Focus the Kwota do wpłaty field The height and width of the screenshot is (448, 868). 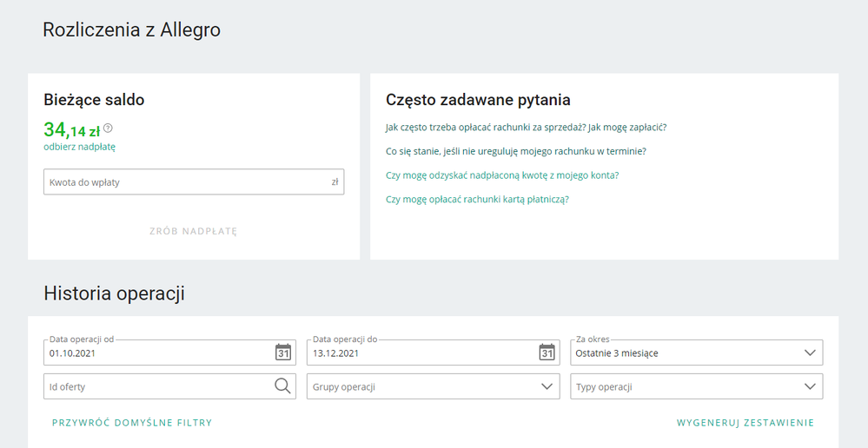(x=194, y=182)
